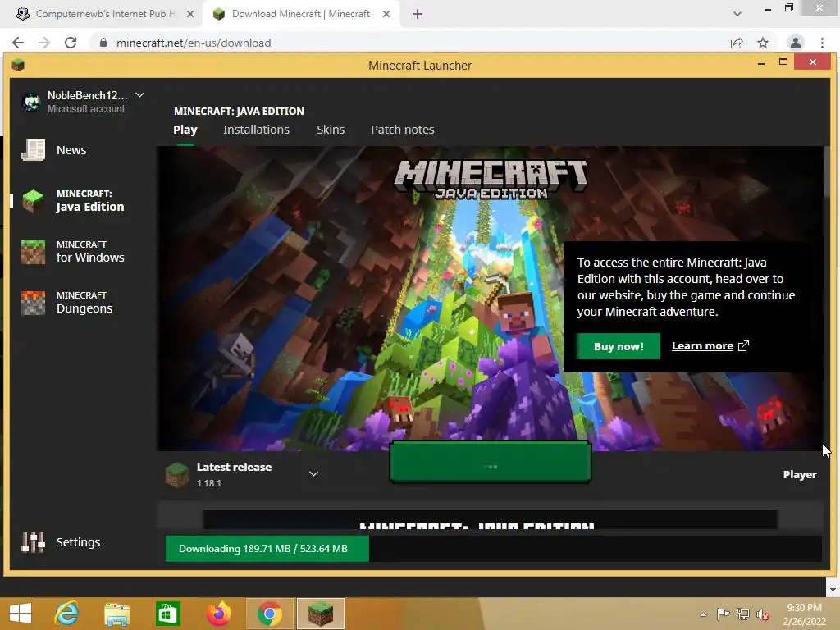Viewport: 840px width, 630px height.
Task: Click the download progress bar
Action: [493, 549]
